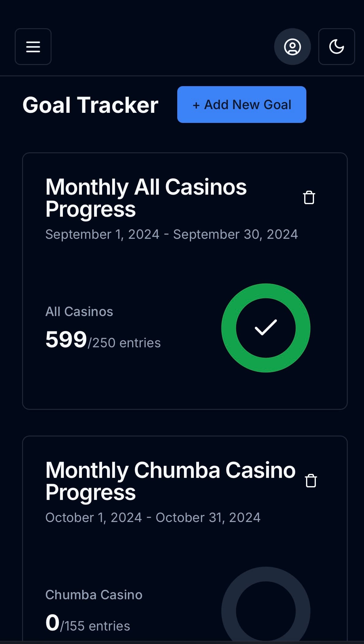Delete the Monthly Chumba Casino Progress goal
Screen dimensions: 364x644
coord(311,481)
